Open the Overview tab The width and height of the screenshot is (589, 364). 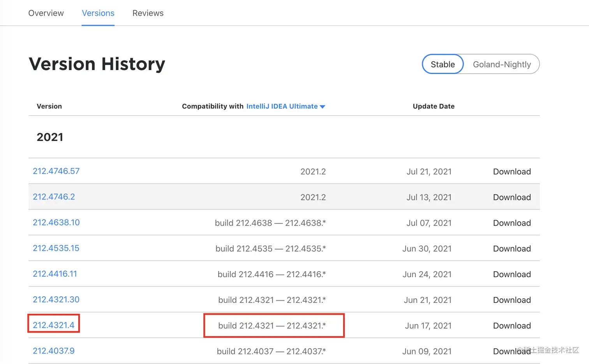(46, 13)
